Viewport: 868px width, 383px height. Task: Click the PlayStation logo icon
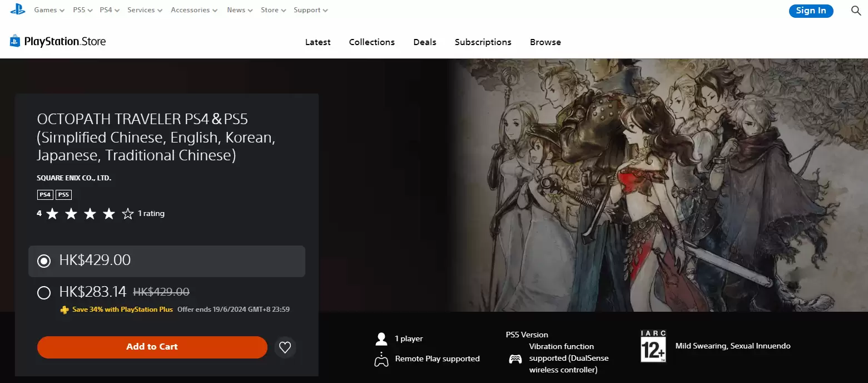click(x=17, y=9)
